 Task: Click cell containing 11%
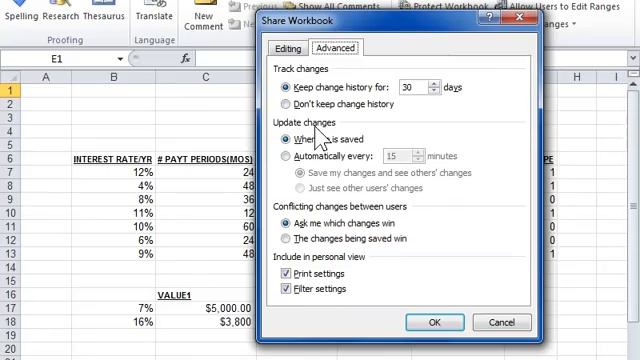coord(113,213)
